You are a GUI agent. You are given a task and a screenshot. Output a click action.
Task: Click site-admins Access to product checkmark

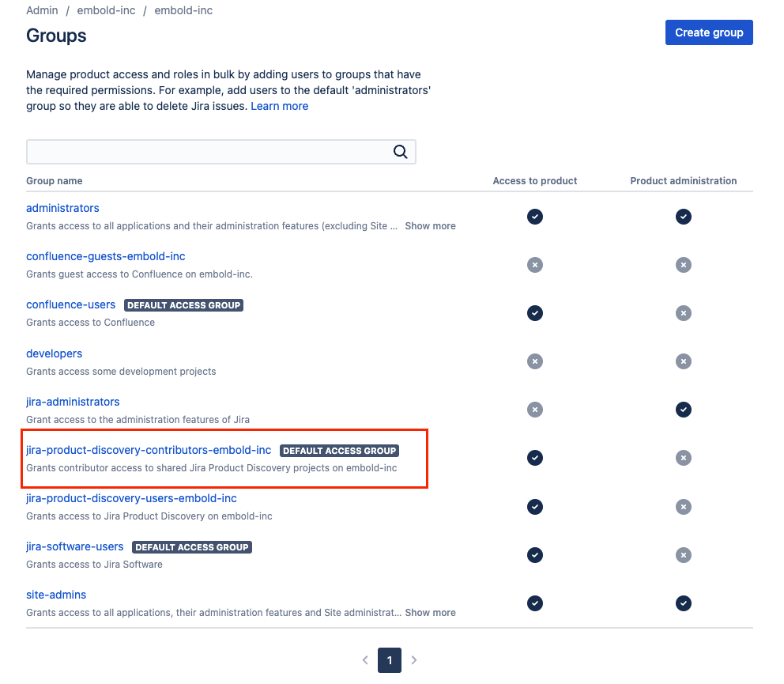click(534, 603)
